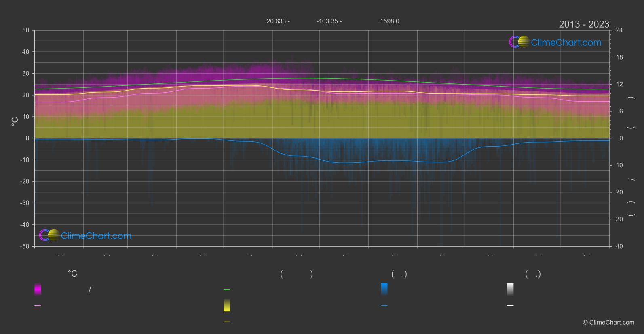644x334 pixels.
Task: Toggle the yellow line legend marker
Action: coord(227,321)
